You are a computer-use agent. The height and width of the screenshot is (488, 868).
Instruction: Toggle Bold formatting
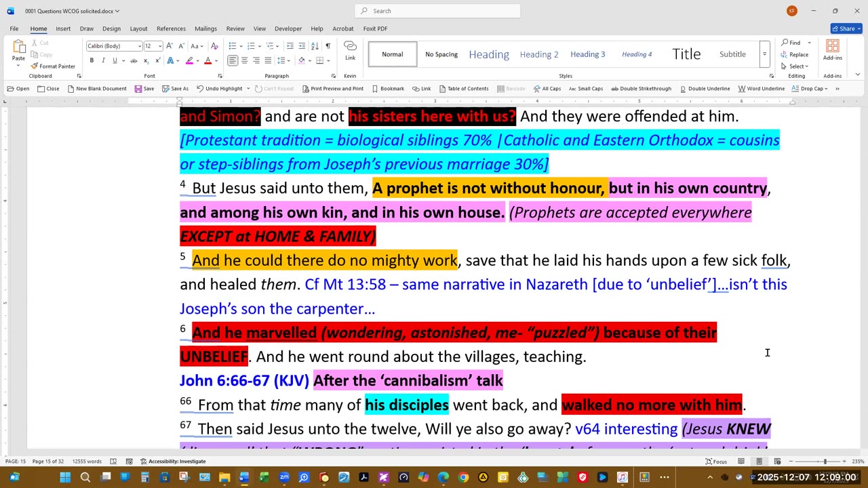92,60
